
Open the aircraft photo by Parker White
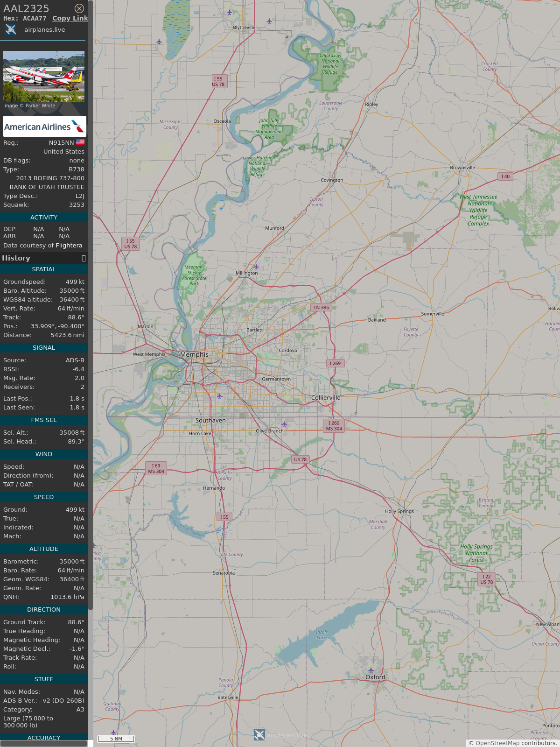(44, 76)
